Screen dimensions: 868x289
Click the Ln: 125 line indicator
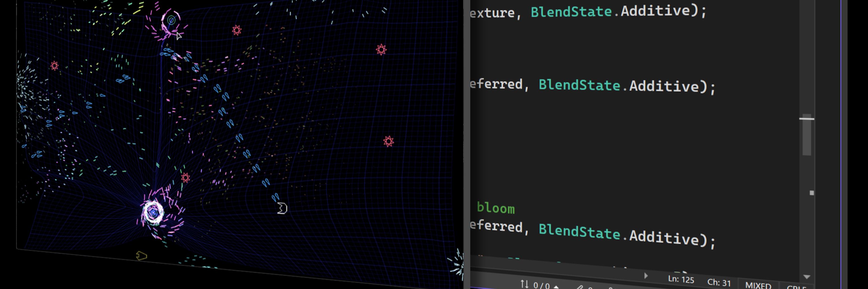click(x=681, y=279)
